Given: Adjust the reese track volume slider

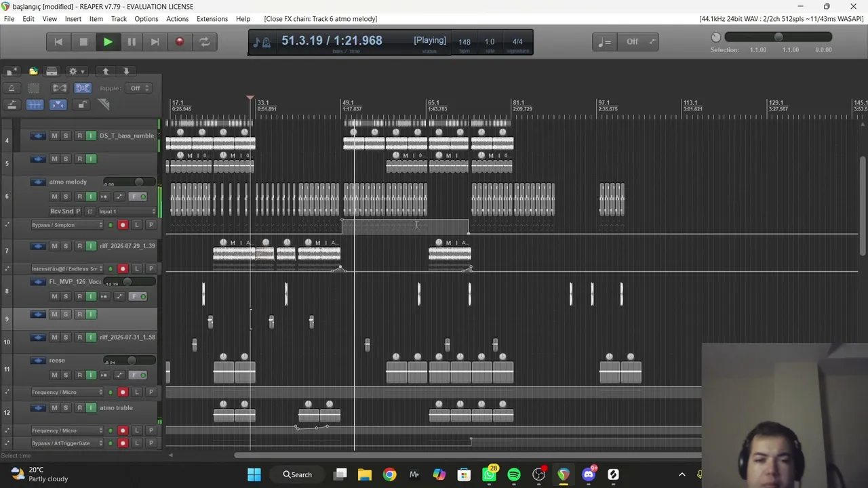Looking at the screenshot, I should [x=128, y=361].
